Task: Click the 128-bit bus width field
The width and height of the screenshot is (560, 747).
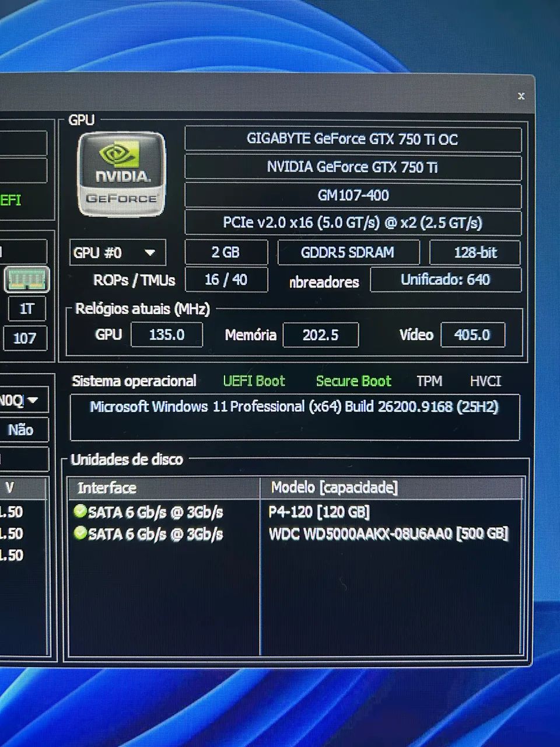Action: pos(475,252)
